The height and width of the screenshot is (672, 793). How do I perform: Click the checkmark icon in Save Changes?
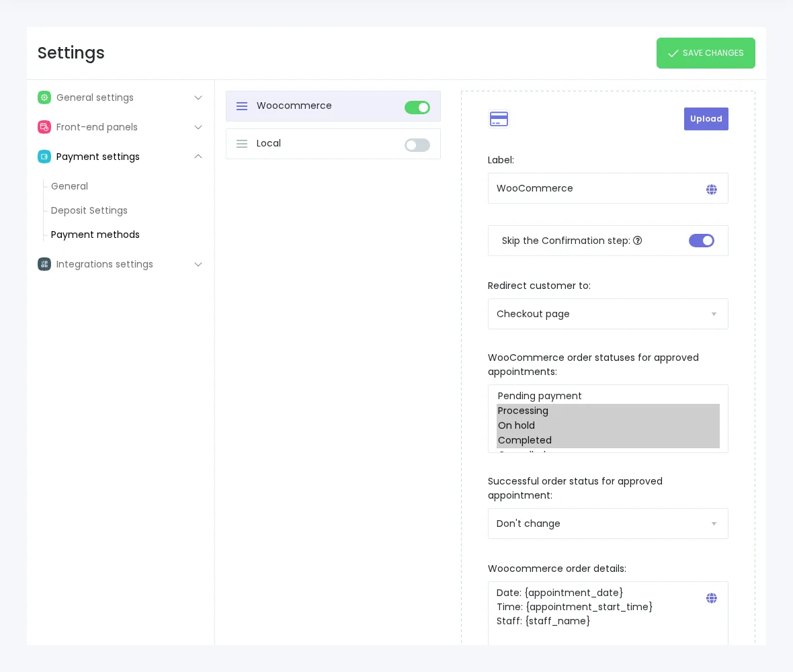pyautogui.click(x=673, y=53)
